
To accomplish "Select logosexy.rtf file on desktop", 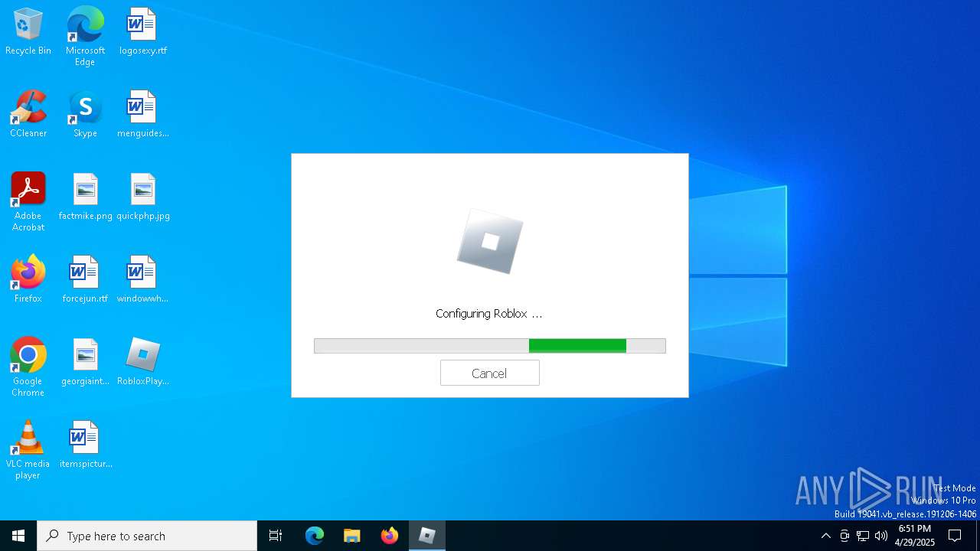I will coord(142,32).
